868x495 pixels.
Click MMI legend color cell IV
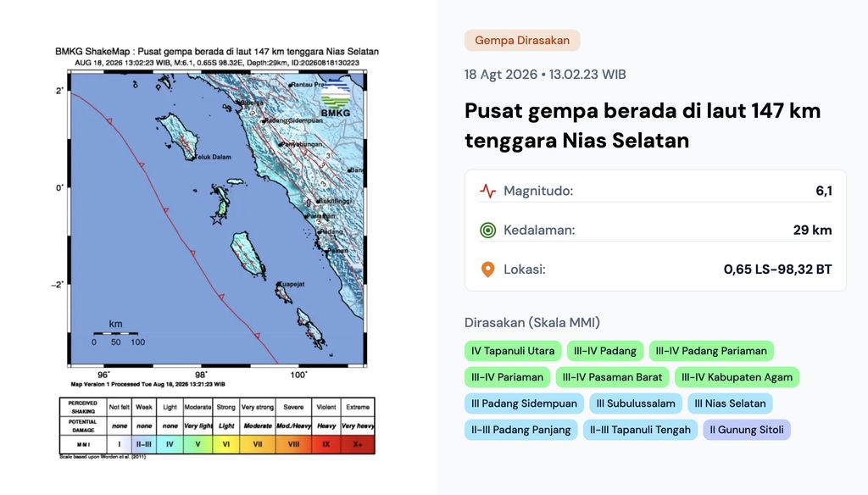tap(170, 444)
